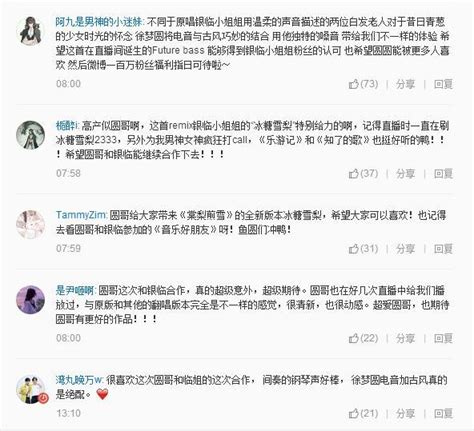474x431 pixels.
Task: Open avatar of second commenter posted 07:58
Action: click(x=30, y=135)
